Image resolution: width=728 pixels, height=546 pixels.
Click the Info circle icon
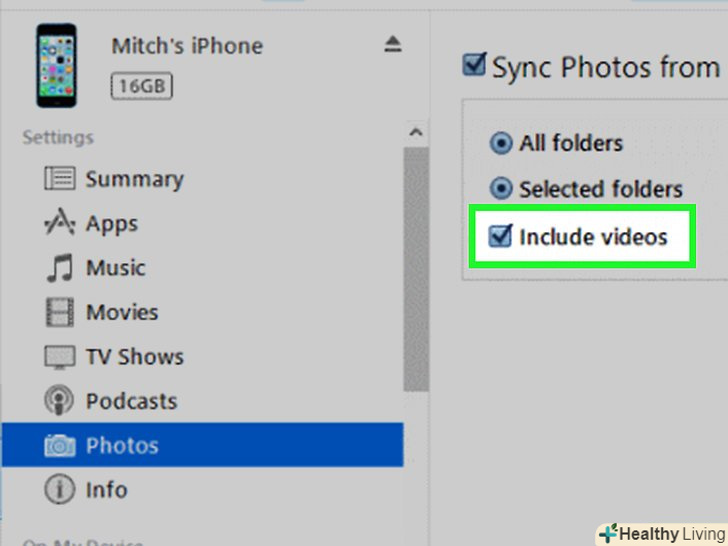[59, 490]
